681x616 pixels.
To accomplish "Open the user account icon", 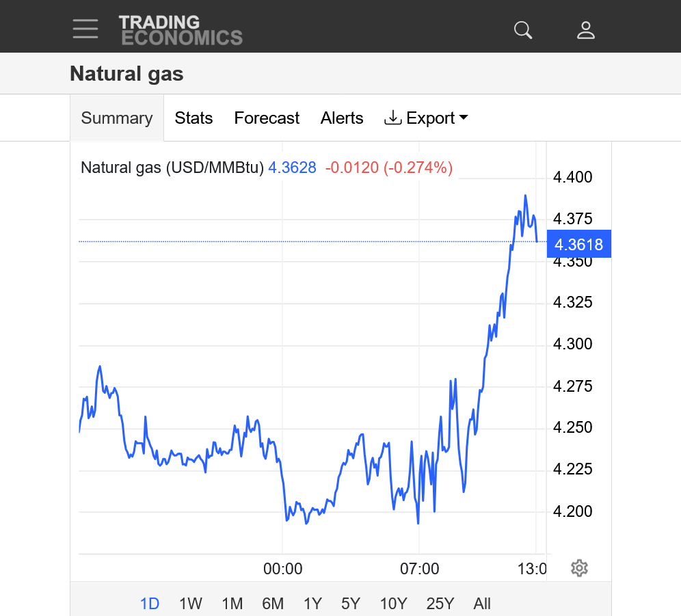I will click(x=586, y=30).
